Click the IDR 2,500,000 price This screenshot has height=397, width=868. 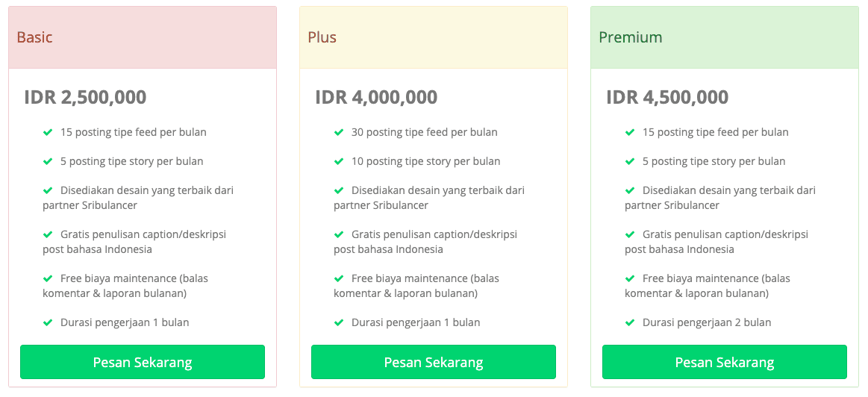85,97
